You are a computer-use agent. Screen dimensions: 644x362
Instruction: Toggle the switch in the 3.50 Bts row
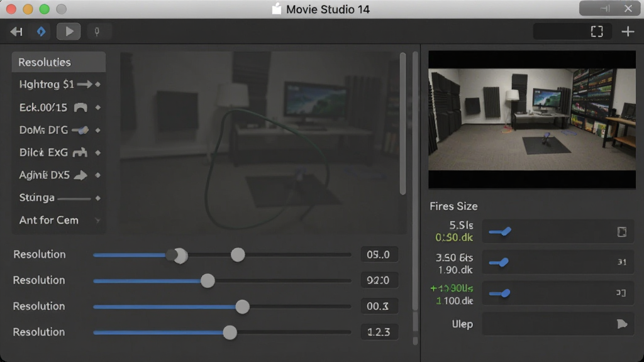point(499,262)
